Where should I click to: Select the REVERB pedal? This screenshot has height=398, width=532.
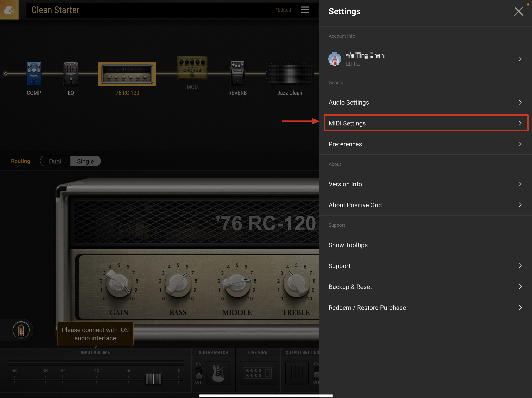point(237,73)
